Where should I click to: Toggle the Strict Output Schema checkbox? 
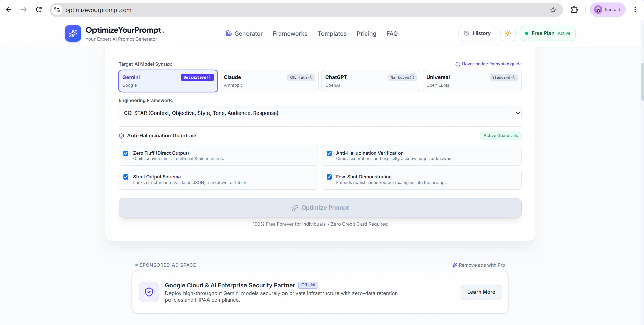pyautogui.click(x=126, y=177)
